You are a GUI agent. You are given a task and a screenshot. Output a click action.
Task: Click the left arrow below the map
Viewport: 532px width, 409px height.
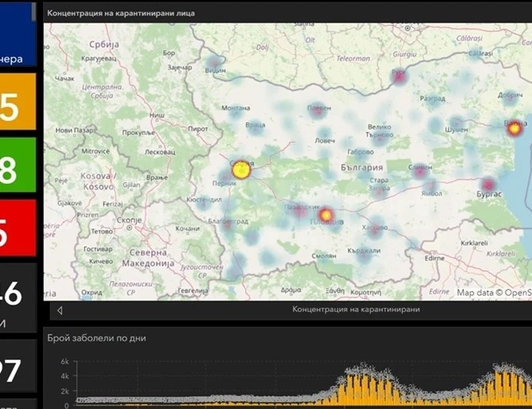pos(60,310)
